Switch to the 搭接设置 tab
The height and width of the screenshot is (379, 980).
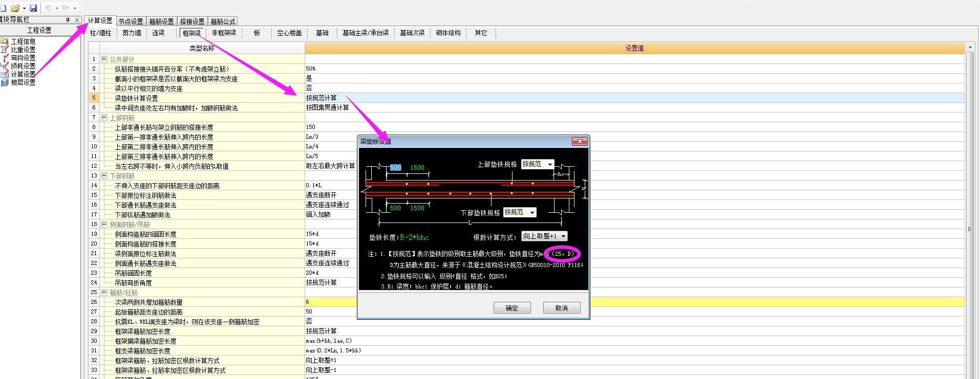[x=193, y=21]
